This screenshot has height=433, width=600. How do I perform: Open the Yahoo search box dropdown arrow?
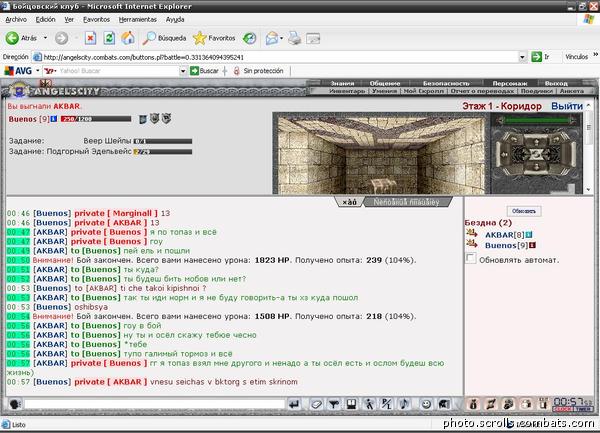[x=183, y=71]
